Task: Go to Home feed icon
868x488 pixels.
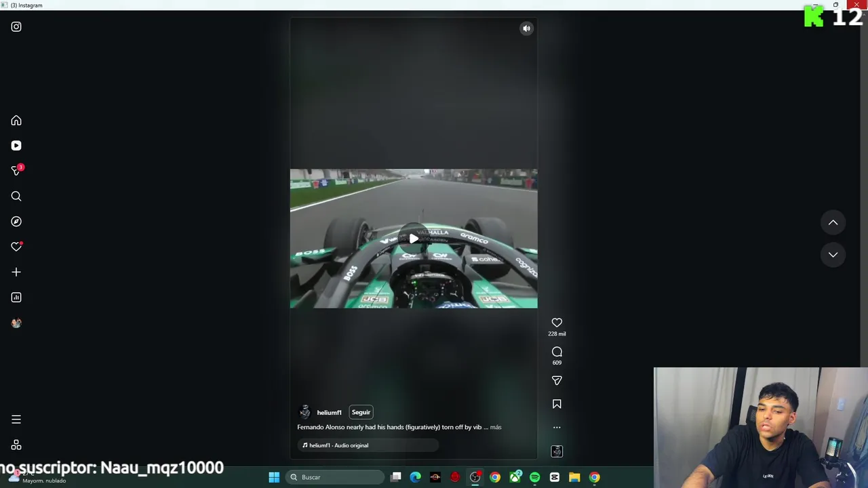Action: [x=16, y=121]
